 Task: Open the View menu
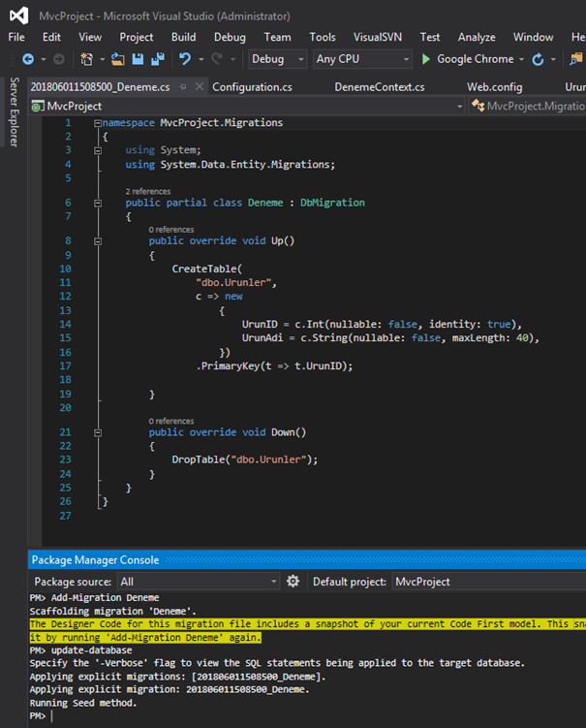(90, 37)
